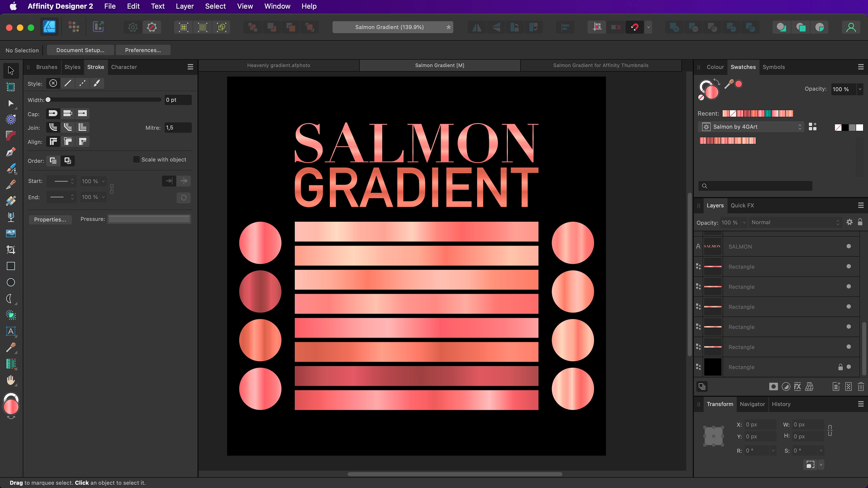Screen dimensions: 868x488
Task: Select the Colour Picker tool
Action: coord(10,347)
